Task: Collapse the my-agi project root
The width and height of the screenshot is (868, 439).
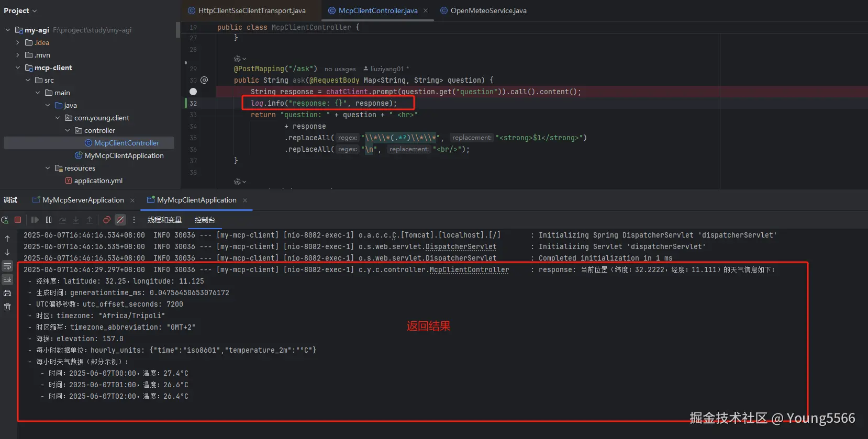Action: (8, 30)
